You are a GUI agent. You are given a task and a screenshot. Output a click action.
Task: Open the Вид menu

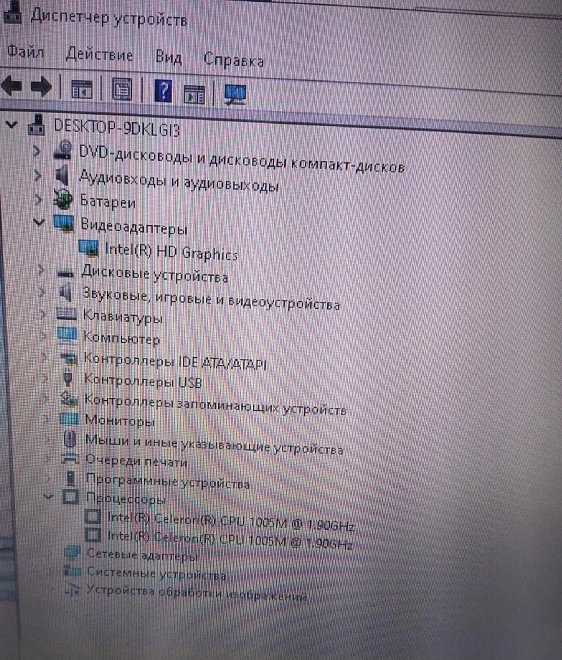[x=168, y=57]
